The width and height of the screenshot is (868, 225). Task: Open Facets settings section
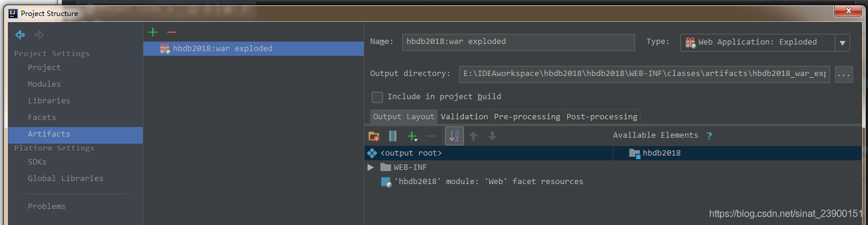pyautogui.click(x=42, y=118)
